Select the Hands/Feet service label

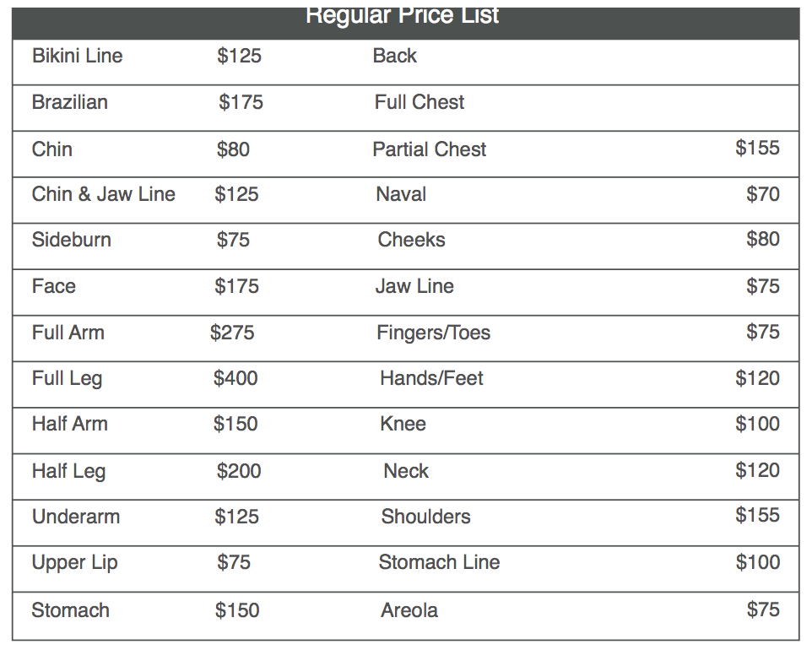click(431, 378)
